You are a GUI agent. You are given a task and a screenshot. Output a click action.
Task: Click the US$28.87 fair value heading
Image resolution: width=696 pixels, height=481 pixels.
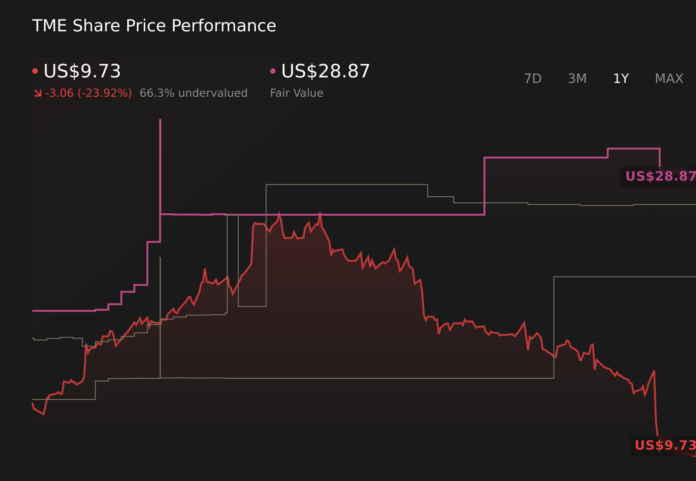click(326, 71)
